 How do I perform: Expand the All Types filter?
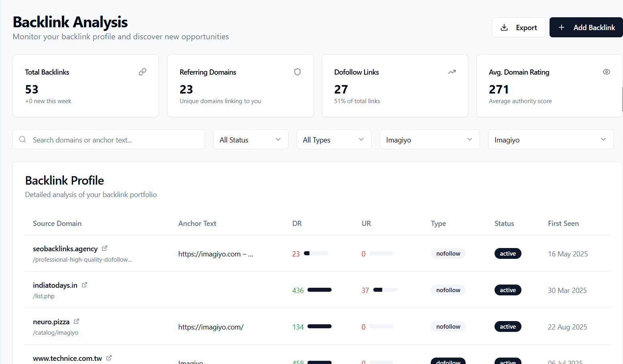click(334, 139)
